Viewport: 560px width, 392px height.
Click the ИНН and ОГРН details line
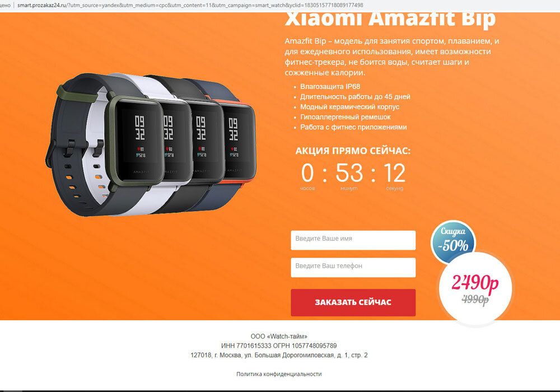click(x=279, y=346)
